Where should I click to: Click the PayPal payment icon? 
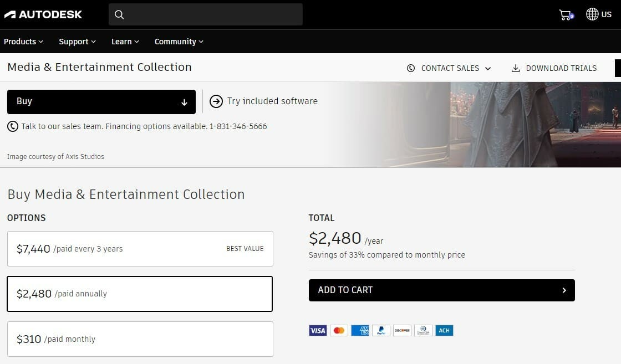click(381, 330)
